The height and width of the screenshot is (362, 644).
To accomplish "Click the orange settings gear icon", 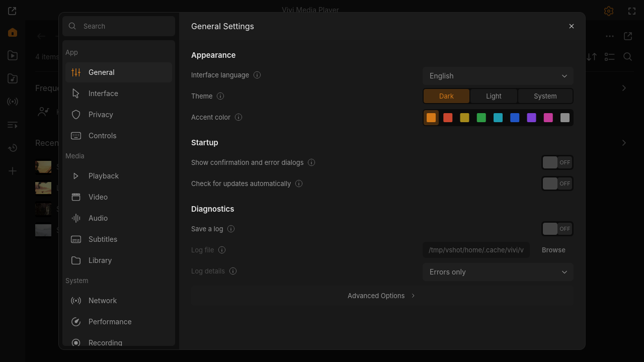I will click(x=609, y=11).
